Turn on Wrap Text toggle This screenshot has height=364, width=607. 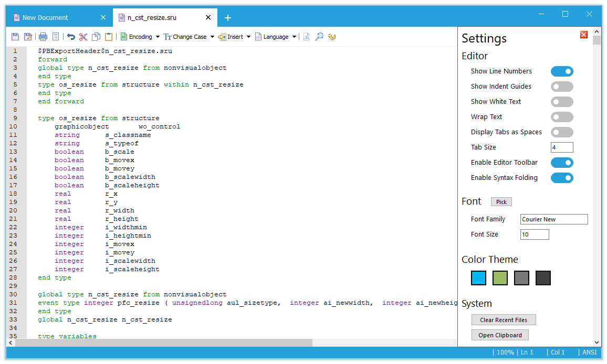tap(561, 117)
